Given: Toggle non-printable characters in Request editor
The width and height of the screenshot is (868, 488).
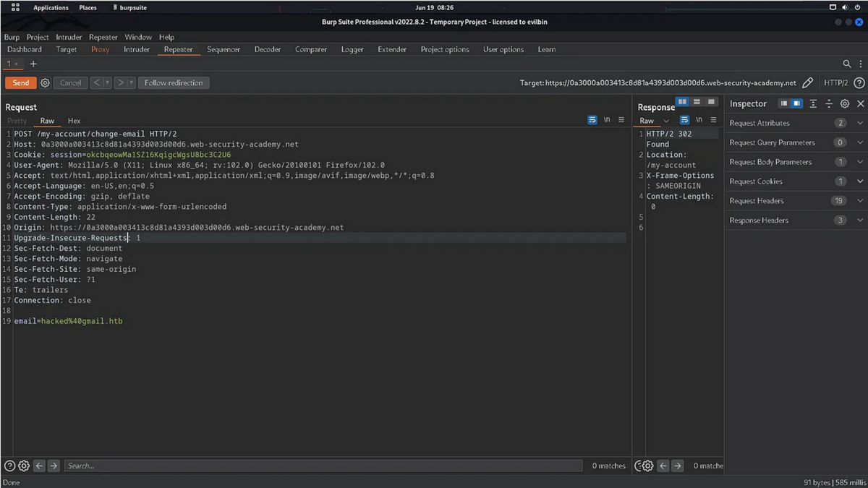Looking at the screenshot, I should pyautogui.click(x=607, y=120).
